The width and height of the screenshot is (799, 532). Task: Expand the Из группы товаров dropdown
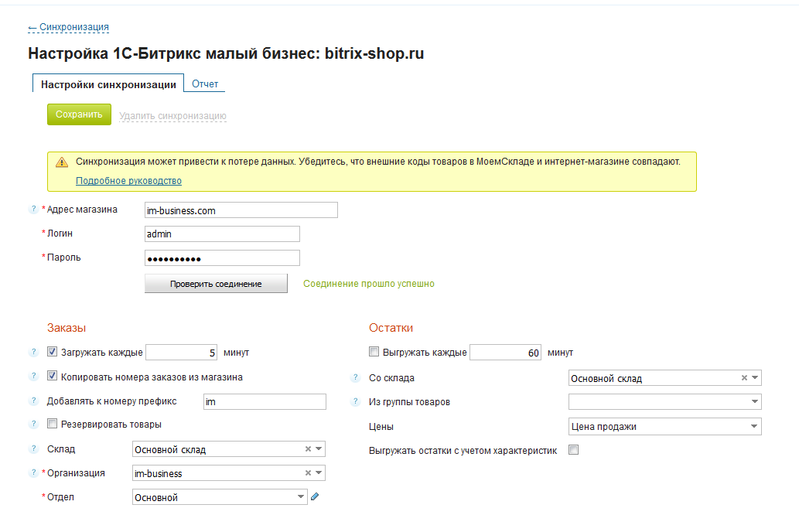click(664, 401)
